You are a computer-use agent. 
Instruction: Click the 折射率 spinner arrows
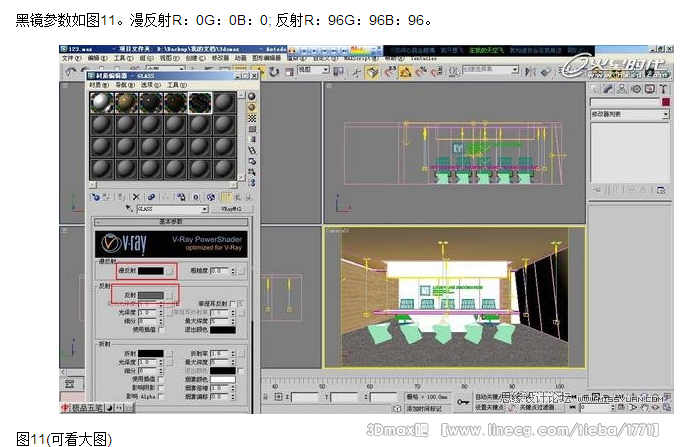coord(233,354)
